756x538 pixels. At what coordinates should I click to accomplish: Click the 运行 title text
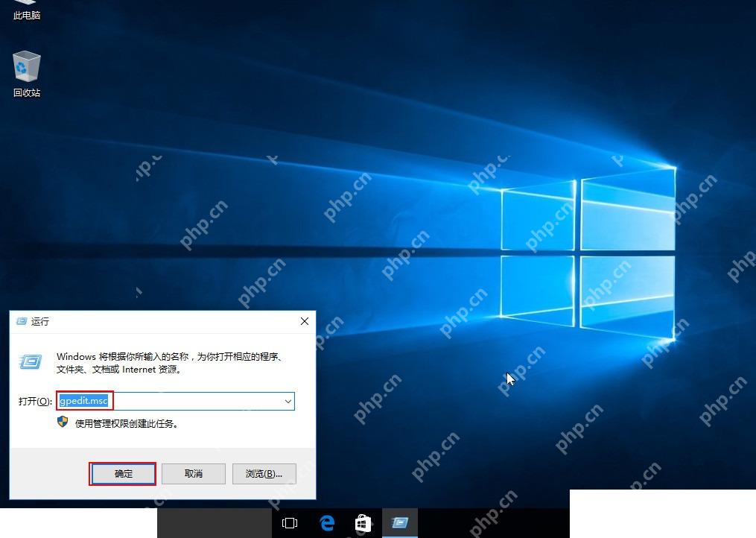40,321
